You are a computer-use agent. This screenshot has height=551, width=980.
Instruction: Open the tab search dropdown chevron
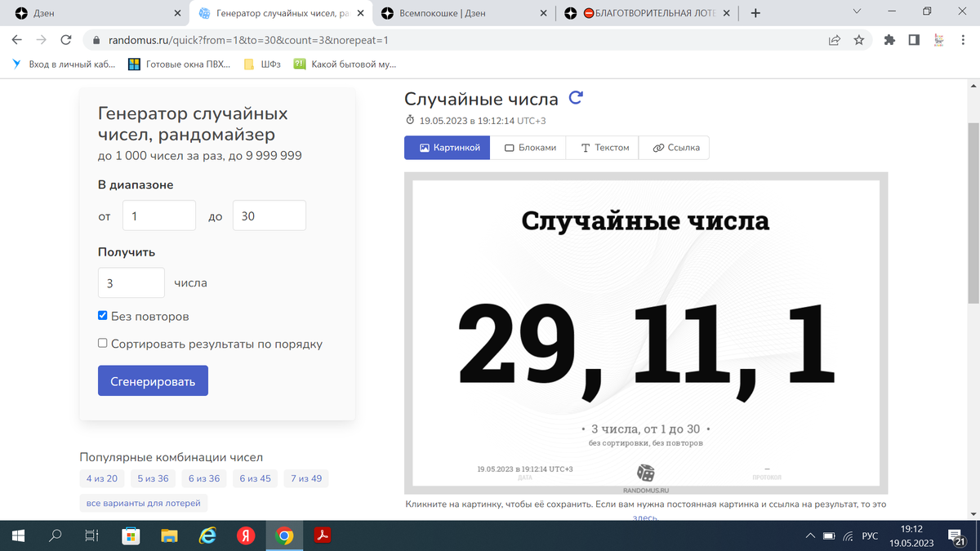coord(857,12)
